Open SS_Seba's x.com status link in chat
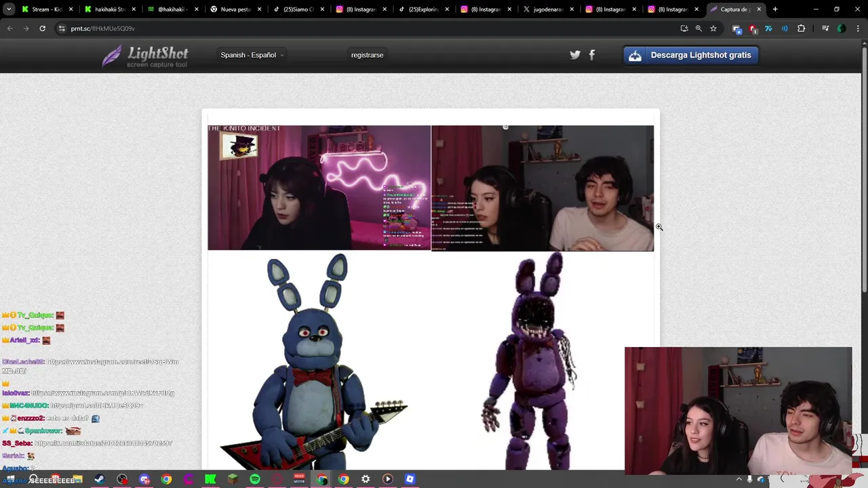The width and height of the screenshot is (868, 488). (104, 443)
